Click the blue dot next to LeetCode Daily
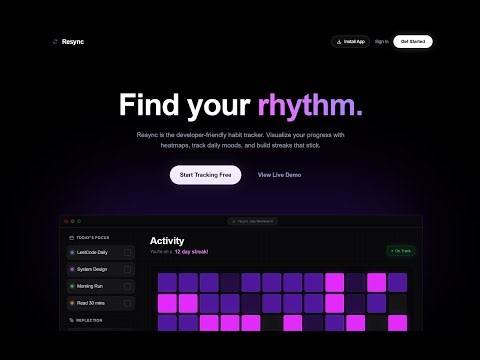Viewport: 480px width, 360px height. tap(72, 252)
